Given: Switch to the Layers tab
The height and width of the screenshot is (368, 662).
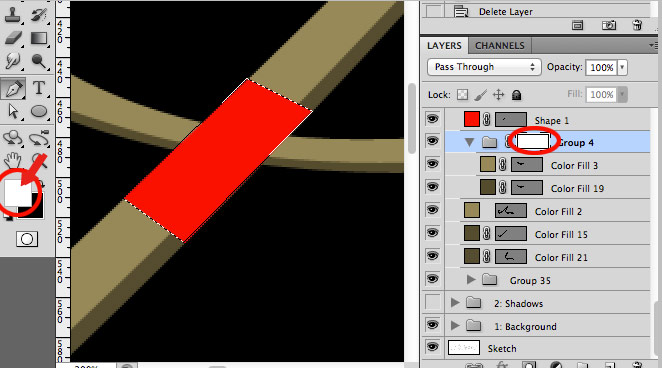Looking at the screenshot, I should click(x=444, y=46).
